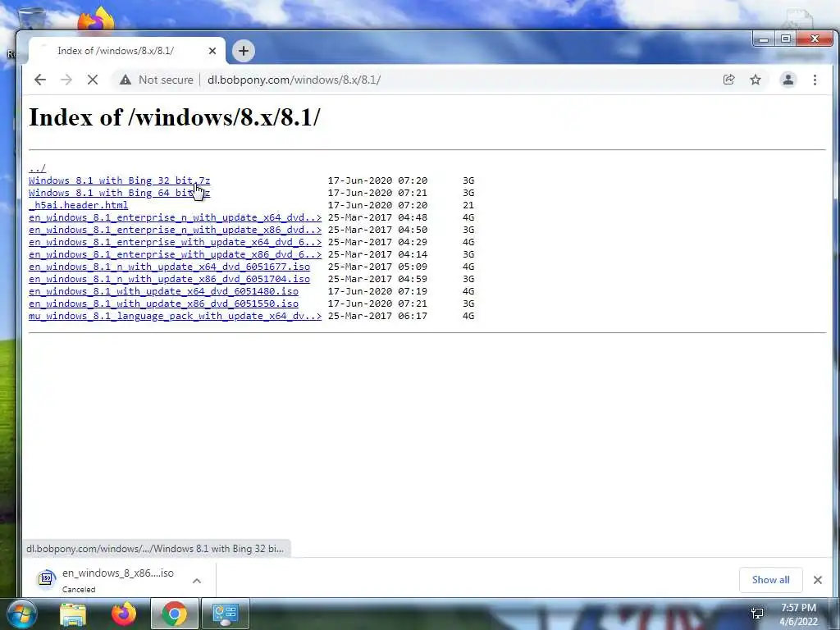The width and height of the screenshot is (840, 630).
Task: Open Chrome's three-dot menu
Action: pos(815,80)
